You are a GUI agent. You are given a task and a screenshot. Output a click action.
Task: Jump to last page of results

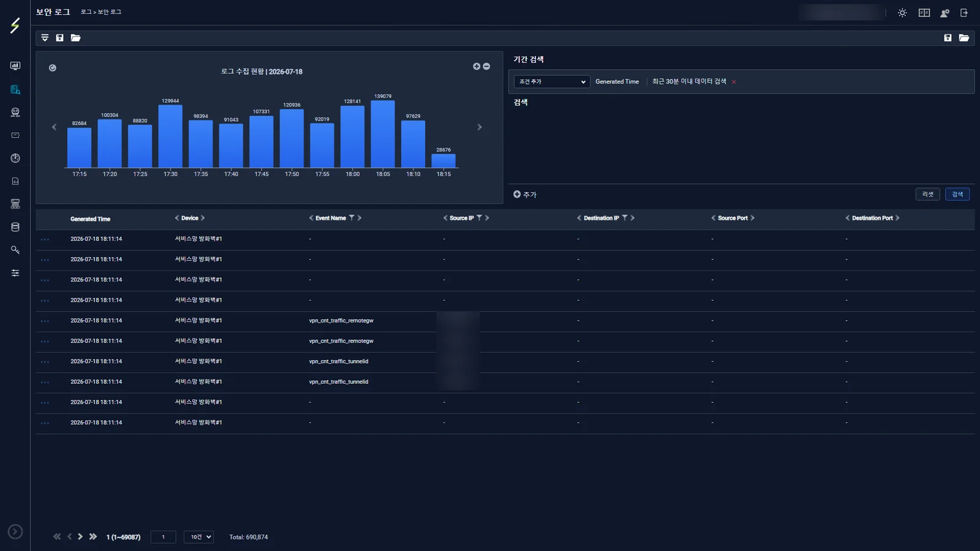[93, 537]
